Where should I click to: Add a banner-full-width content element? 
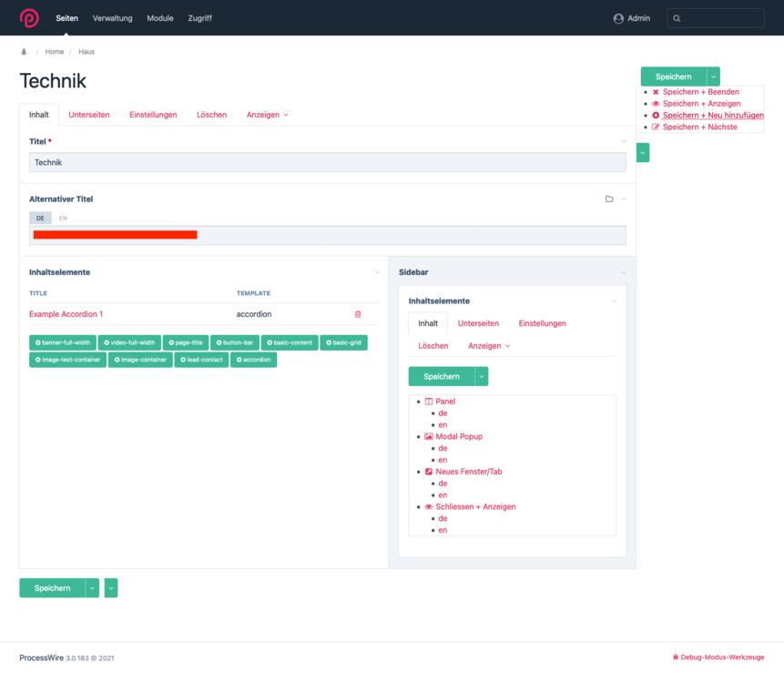63,343
